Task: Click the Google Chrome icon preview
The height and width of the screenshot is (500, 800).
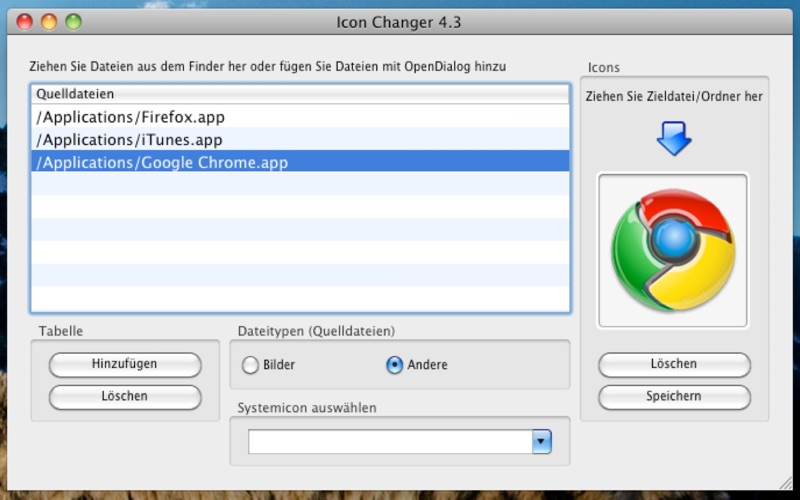Action: [673, 251]
